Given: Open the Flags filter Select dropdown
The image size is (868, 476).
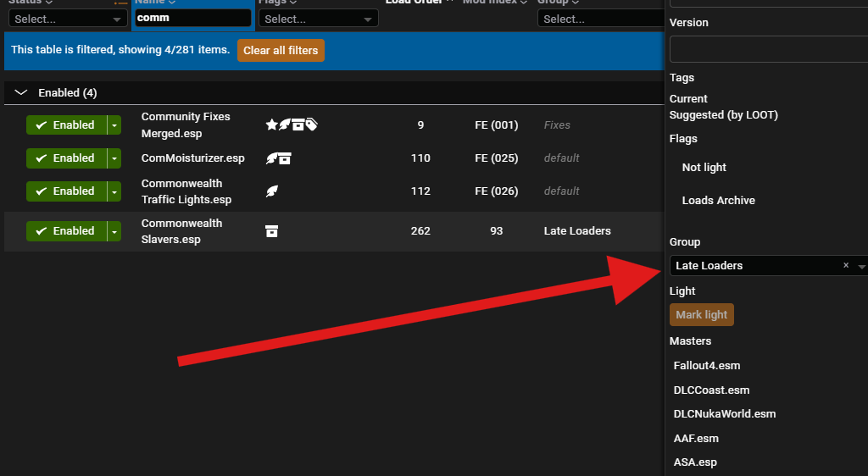Looking at the screenshot, I should [319, 19].
